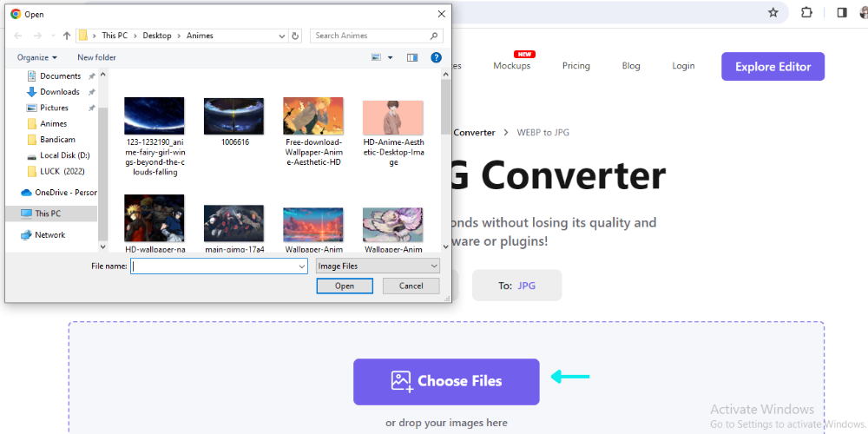Click the New folder button
Screen dimensions: 868x434
point(97,57)
